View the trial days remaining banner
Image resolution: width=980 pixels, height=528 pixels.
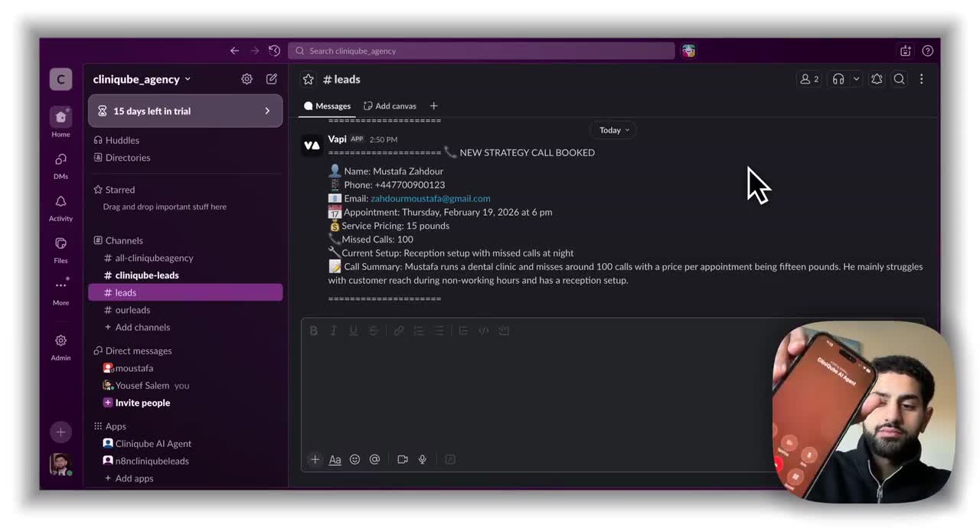coord(185,110)
